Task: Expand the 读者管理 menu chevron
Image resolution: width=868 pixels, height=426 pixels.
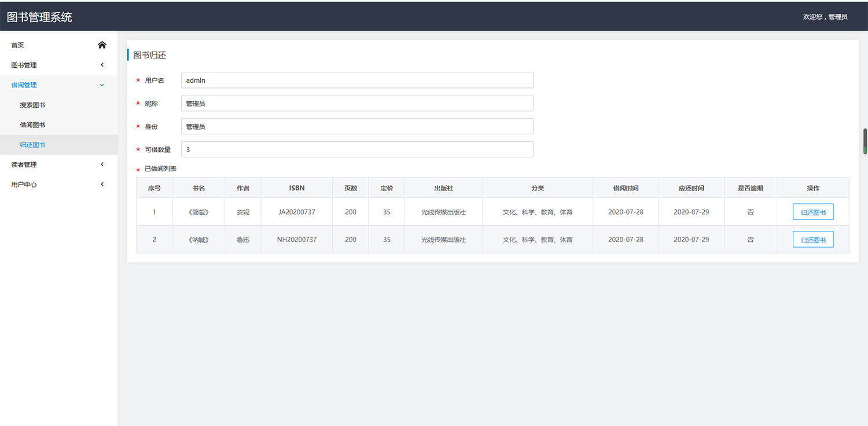Action: pyautogui.click(x=102, y=164)
